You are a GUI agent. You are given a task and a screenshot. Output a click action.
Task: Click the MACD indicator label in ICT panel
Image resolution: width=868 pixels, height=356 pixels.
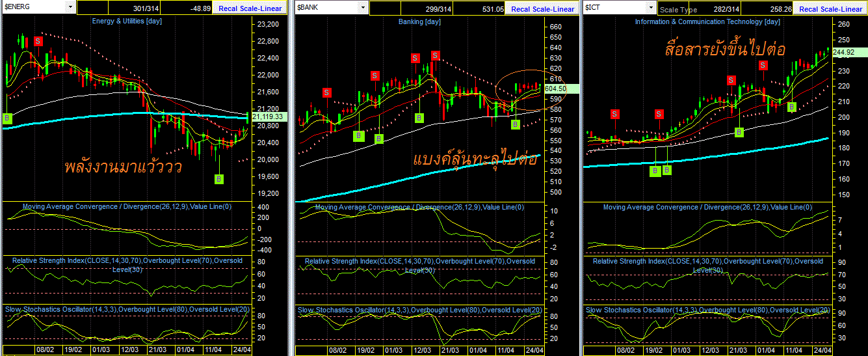click(x=707, y=207)
